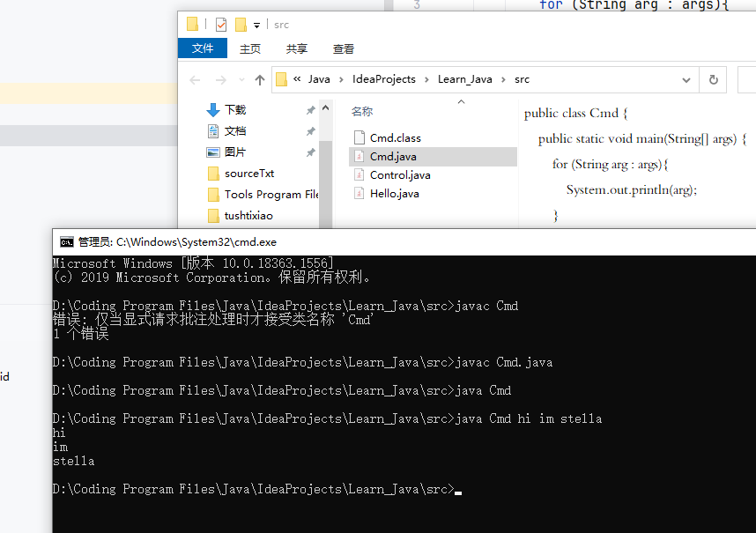Image resolution: width=756 pixels, height=533 pixels.
Task: Click the pin icon next to 下载
Action: click(x=310, y=110)
